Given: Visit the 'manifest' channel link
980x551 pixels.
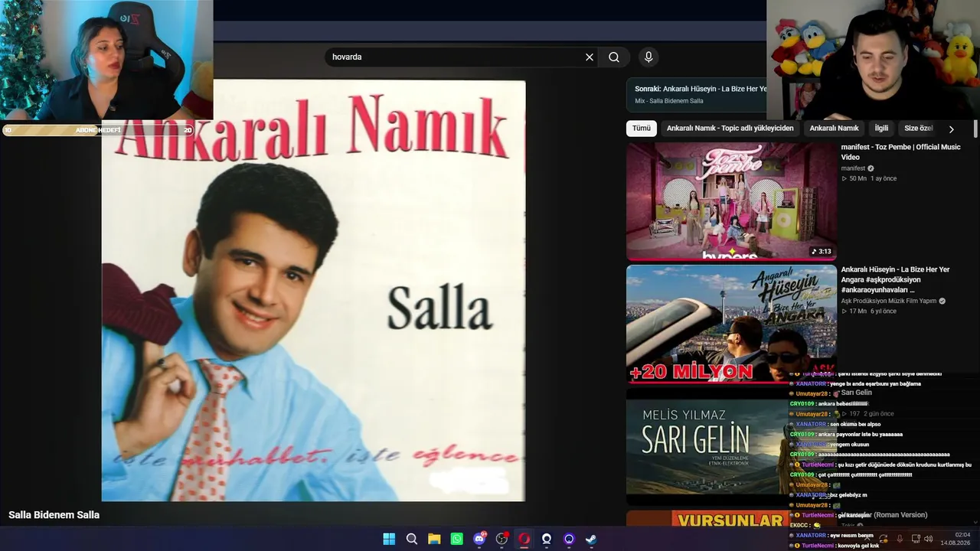Looking at the screenshot, I should tap(853, 168).
